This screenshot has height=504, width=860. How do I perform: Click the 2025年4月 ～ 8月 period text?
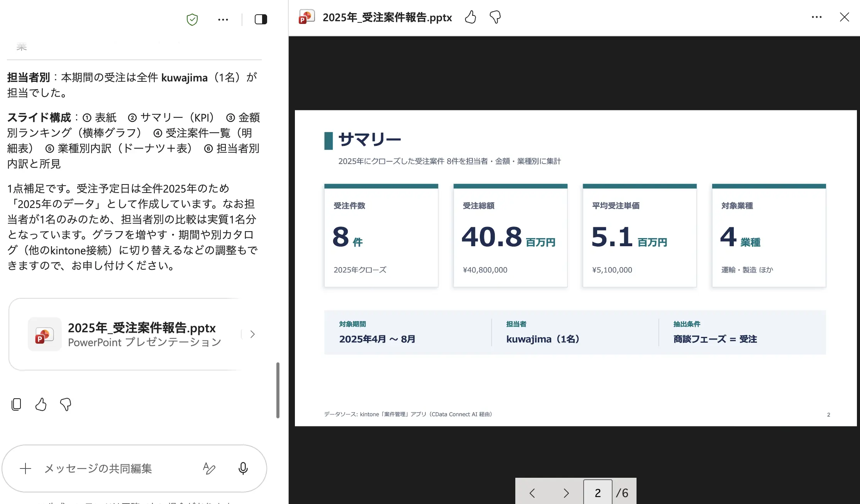(377, 339)
